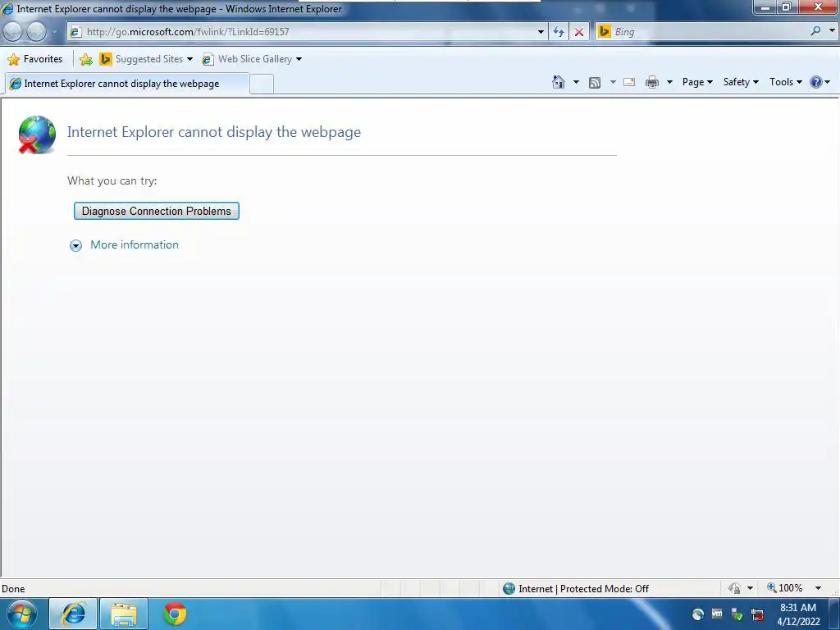This screenshot has width=840, height=630.
Task: Click the Read Mail envelope icon
Action: (x=629, y=82)
